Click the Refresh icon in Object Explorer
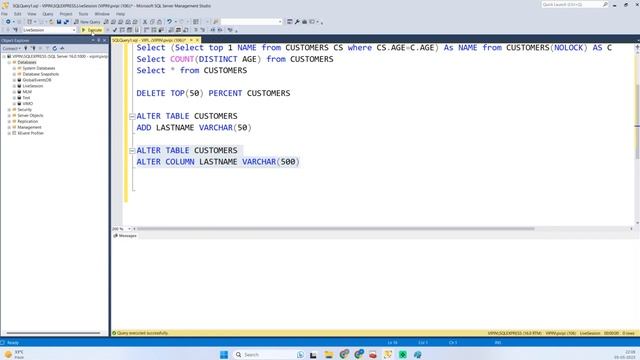Image resolution: width=640 pixels, height=360 pixels. 54,48
